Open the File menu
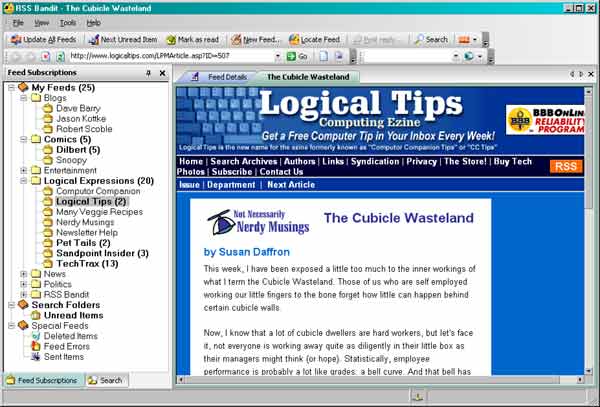Viewport: 600px width, 407px height. (x=18, y=23)
